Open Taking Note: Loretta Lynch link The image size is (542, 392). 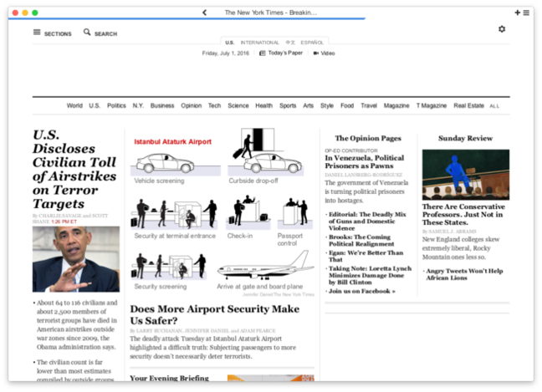tap(370, 275)
